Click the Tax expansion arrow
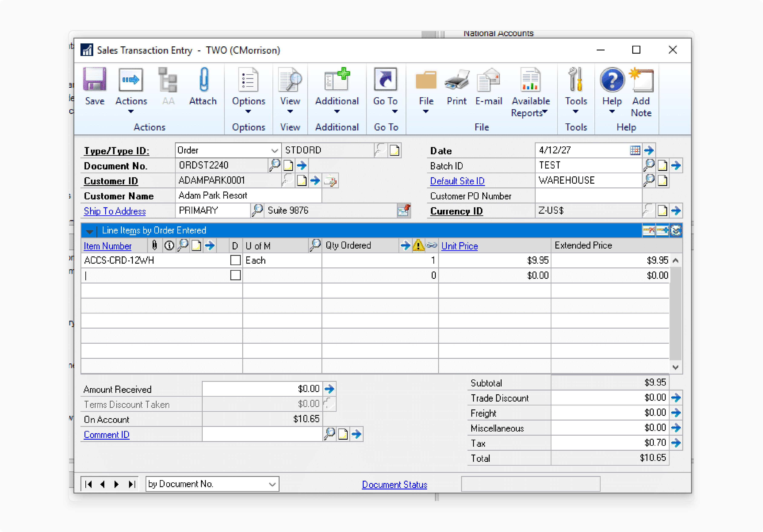Image resolution: width=763 pixels, height=532 pixels. pyautogui.click(x=676, y=443)
